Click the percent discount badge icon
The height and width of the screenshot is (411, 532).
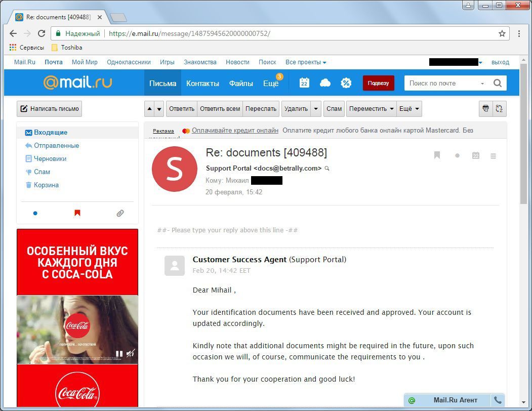[346, 83]
